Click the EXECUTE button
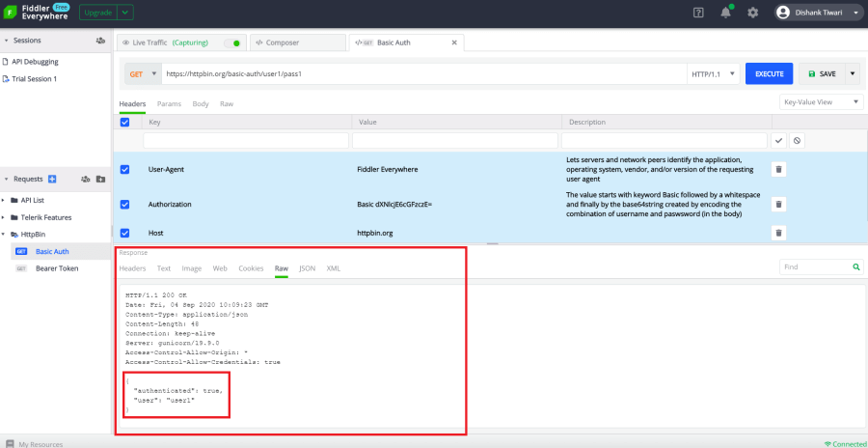The image size is (868, 448). [769, 73]
